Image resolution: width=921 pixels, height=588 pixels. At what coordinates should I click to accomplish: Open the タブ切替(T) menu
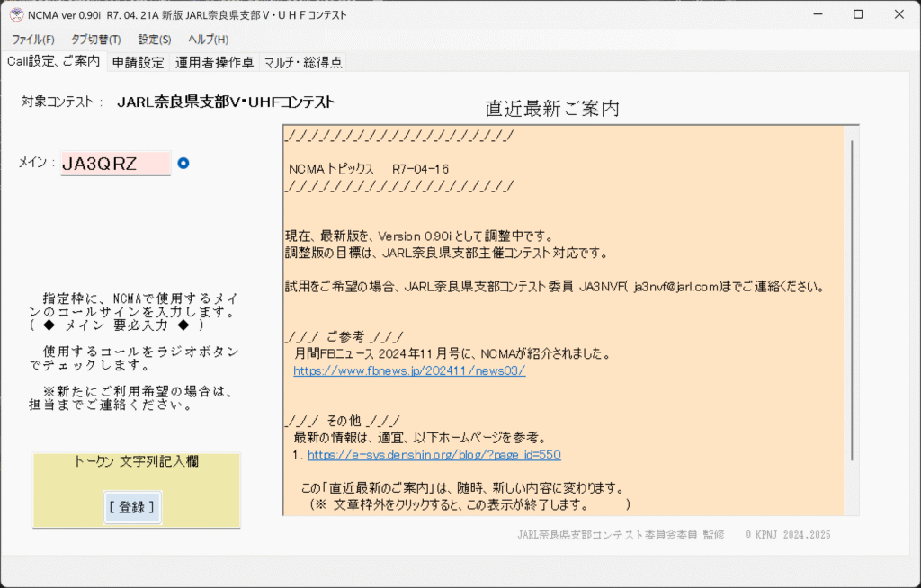[95, 40]
